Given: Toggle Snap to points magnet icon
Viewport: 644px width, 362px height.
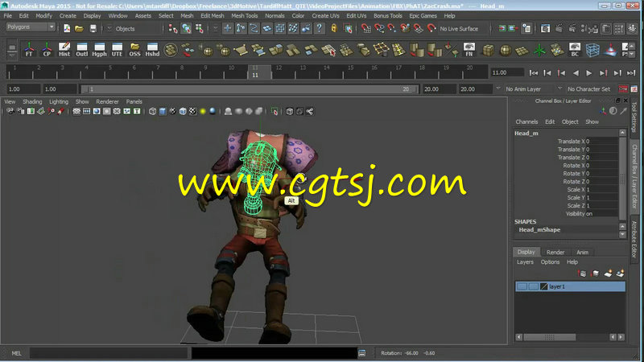Looking at the screenshot, I should pos(392,28).
